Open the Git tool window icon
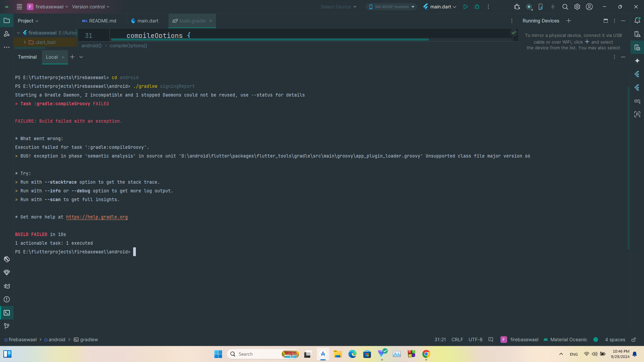The height and width of the screenshot is (362, 644). pos(7,326)
